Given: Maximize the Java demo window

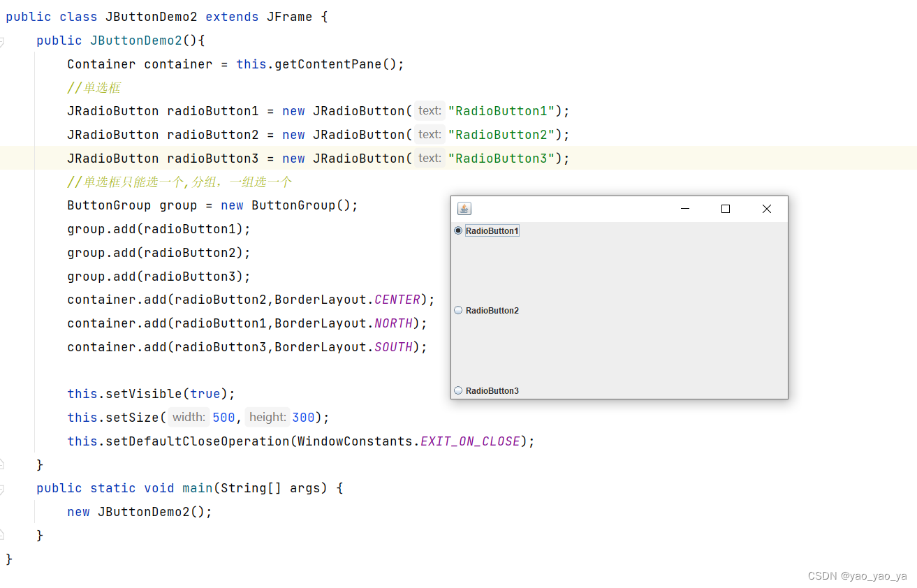Looking at the screenshot, I should (x=726, y=209).
